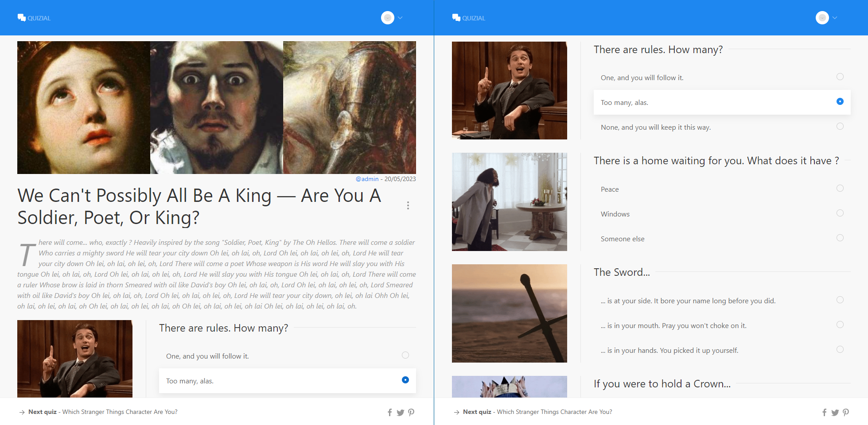This screenshot has width=868, height=425.
Task: Select 'One, and you will follow it.' in left window
Action: click(x=288, y=356)
